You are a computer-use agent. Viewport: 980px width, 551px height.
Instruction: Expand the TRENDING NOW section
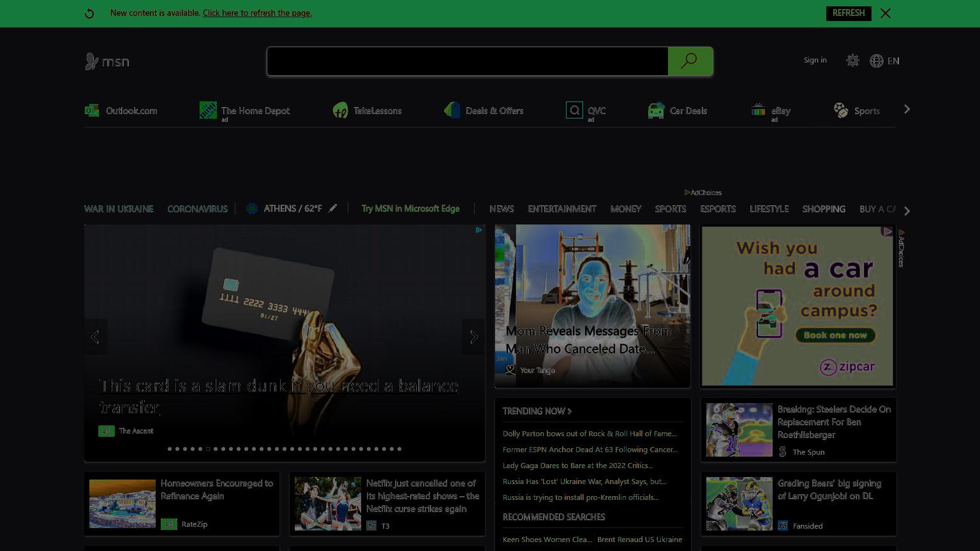(537, 411)
